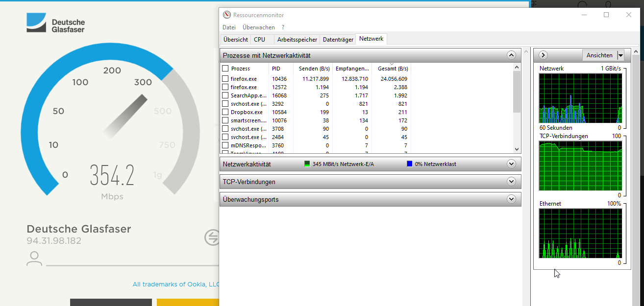Click the 354.2 Mbps speed reading
644x306 pixels.
(112, 175)
